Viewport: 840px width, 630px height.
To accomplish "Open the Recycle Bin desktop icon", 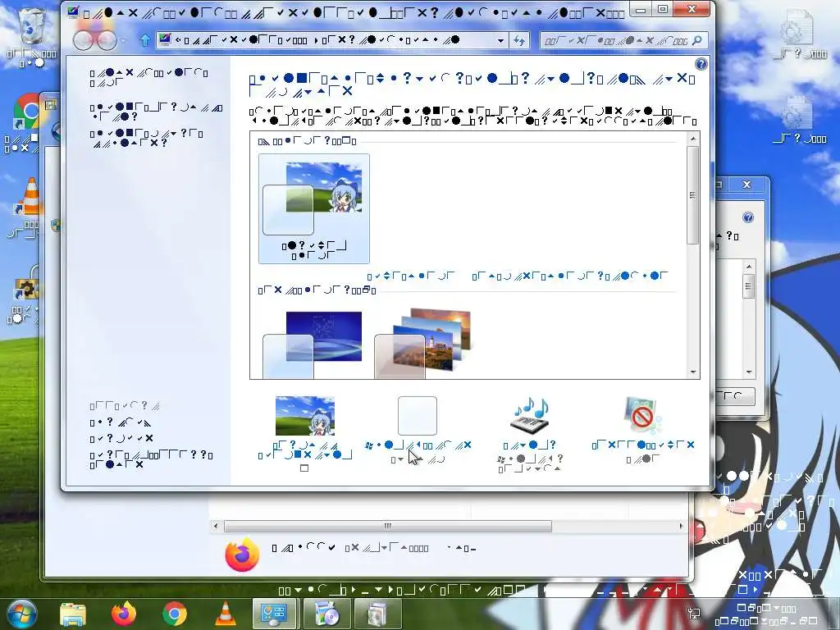I will pos(32,36).
